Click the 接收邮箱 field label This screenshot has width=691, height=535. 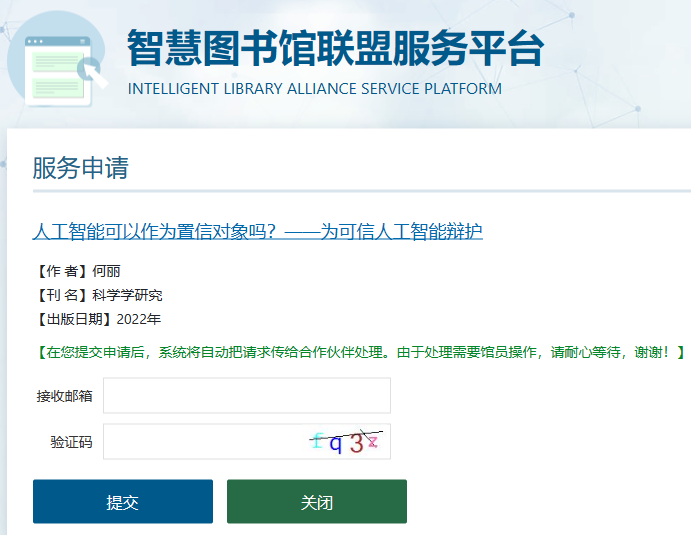click(65, 396)
